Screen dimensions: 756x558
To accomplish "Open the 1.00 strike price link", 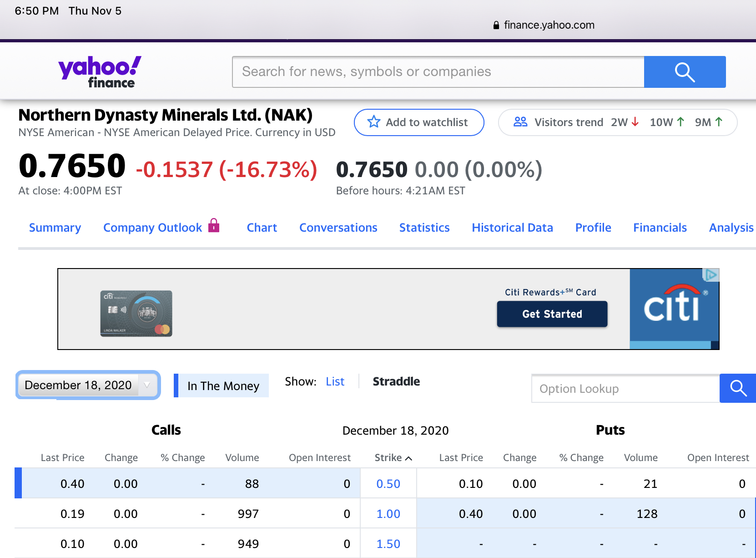I will point(388,514).
